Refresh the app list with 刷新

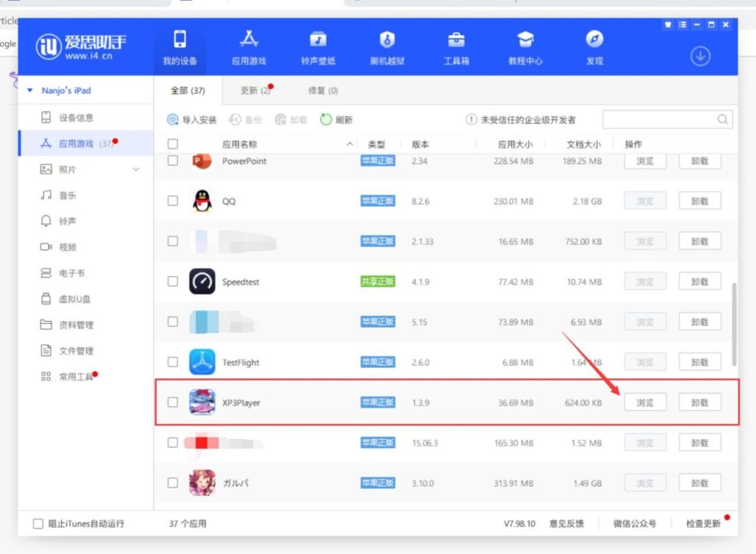(x=326, y=120)
